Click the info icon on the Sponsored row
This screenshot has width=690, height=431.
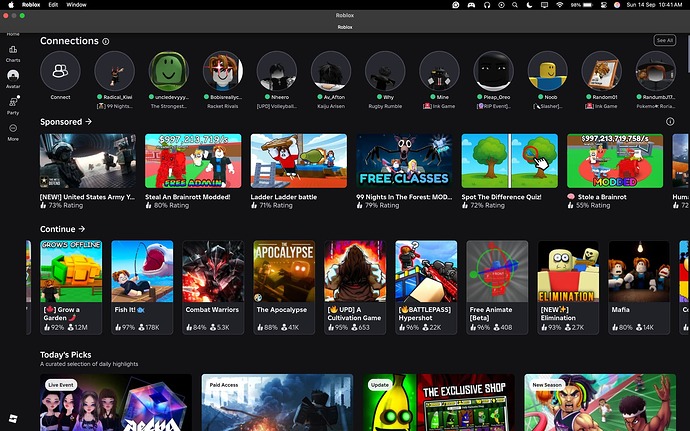pos(670,122)
